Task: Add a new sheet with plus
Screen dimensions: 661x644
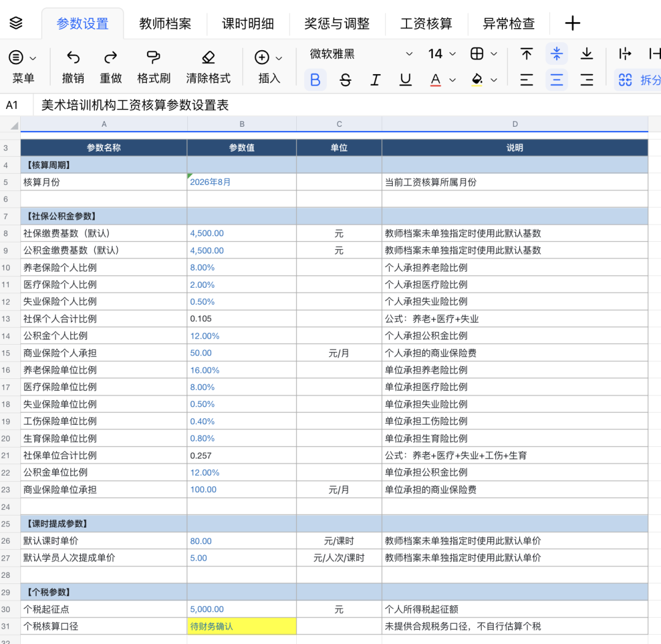Action: coord(572,23)
